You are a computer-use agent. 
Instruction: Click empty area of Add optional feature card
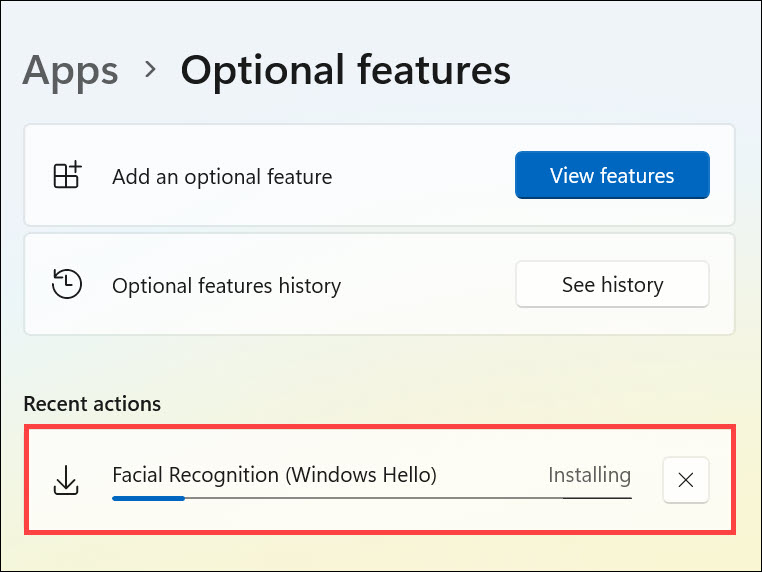[x=420, y=176]
